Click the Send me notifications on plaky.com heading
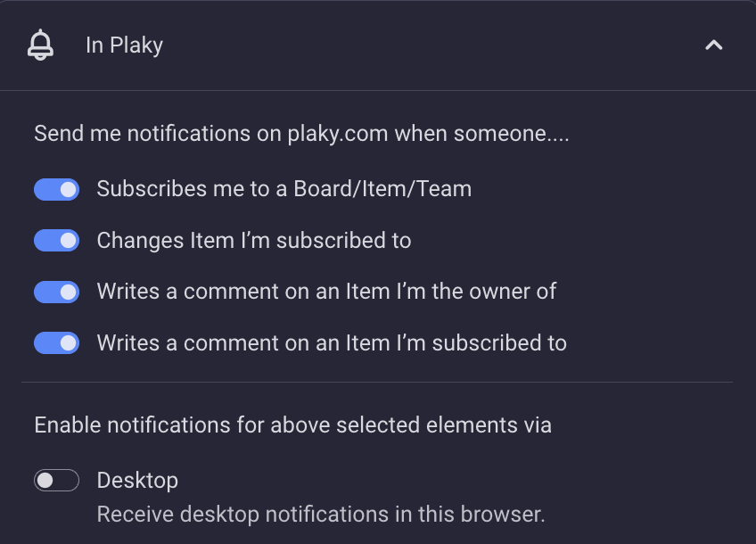The width and height of the screenshot is (756, 544). (x=301, y=134)
